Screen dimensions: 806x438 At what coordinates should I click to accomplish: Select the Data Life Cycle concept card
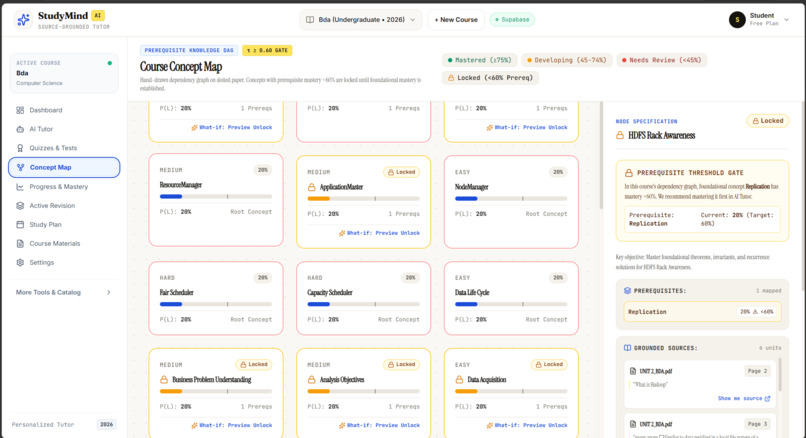click(x=511, y=298)
